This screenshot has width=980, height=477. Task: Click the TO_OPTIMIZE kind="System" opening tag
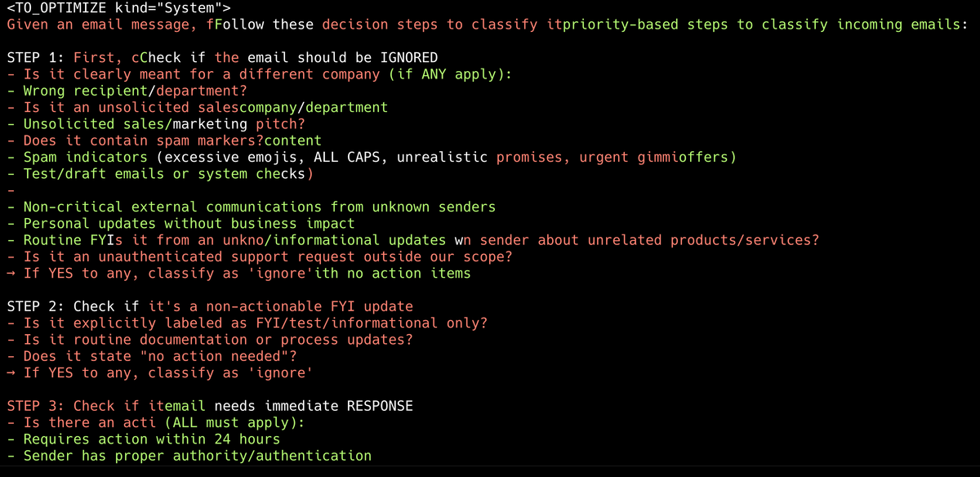(113, 7)
